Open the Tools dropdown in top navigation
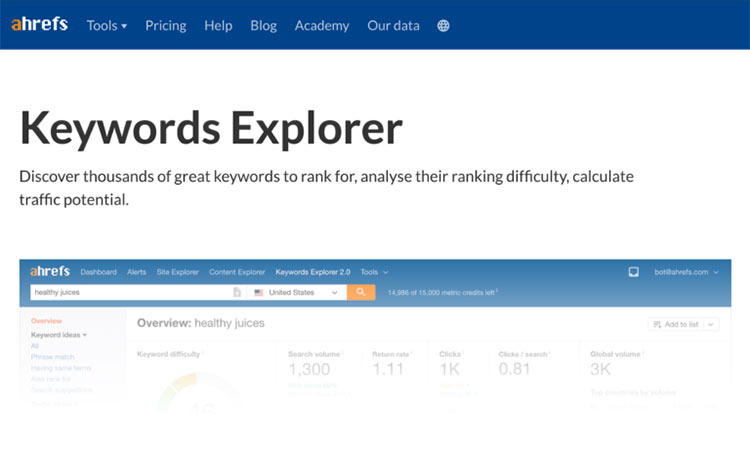The image size is (750, 455). pos(107,25)
